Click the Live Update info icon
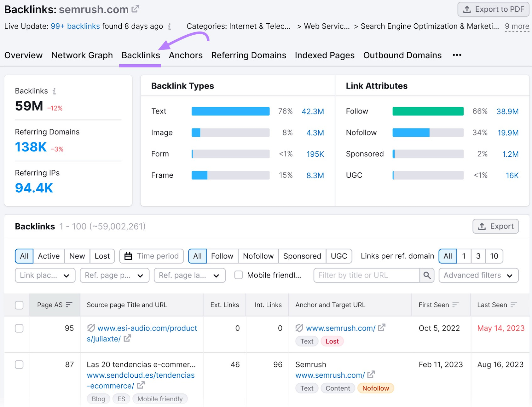The width and height of the screenshot is (532, 407). click(x=169, y=26)
